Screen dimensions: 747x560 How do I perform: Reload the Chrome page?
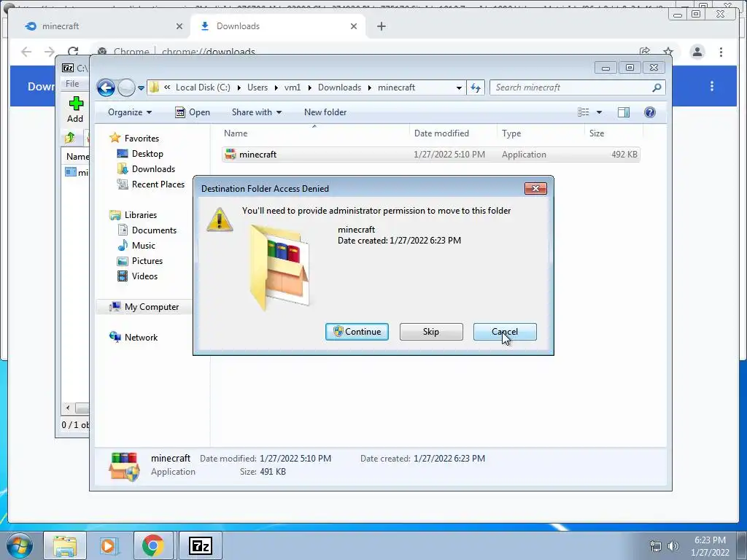pyautogui.click(x=73, y=52)
